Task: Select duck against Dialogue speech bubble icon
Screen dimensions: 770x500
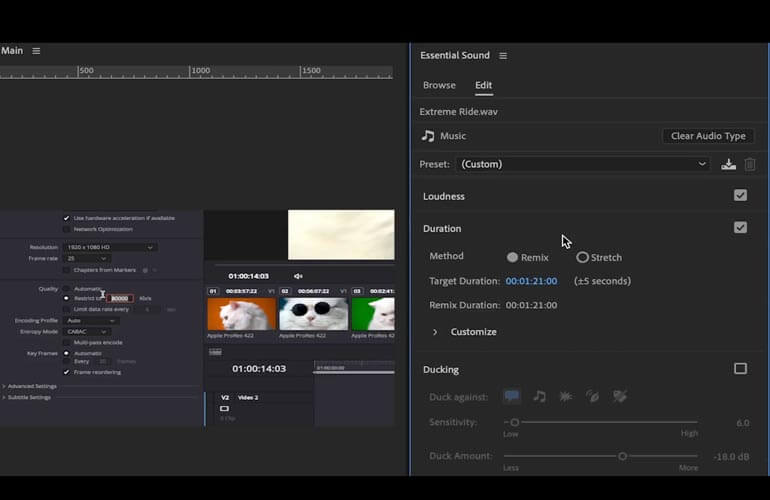Action: pyautogui.click(x=512, y=396)
